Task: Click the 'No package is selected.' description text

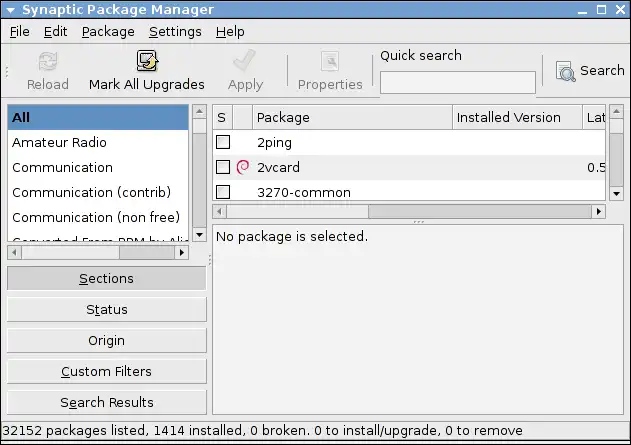Action: pyautogui.click(x=292, y=237)
